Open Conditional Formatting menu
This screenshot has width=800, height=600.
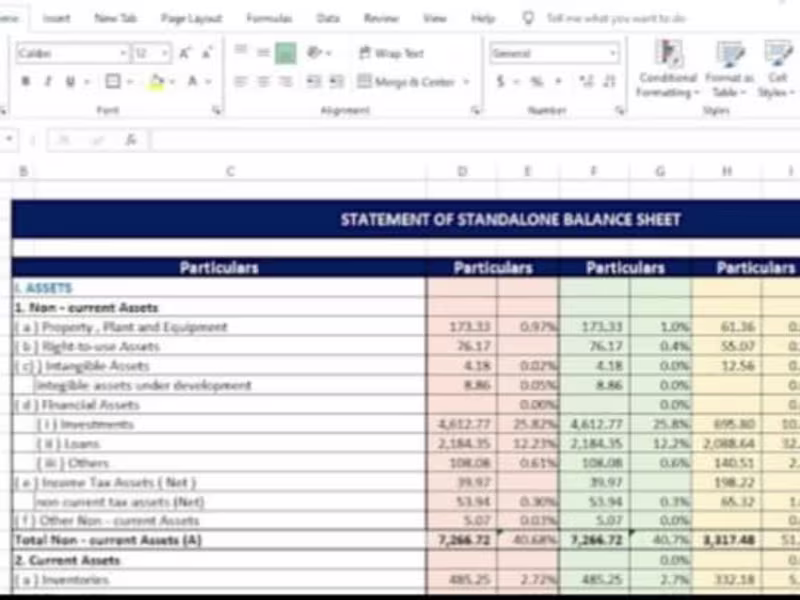tap(668, 69)
